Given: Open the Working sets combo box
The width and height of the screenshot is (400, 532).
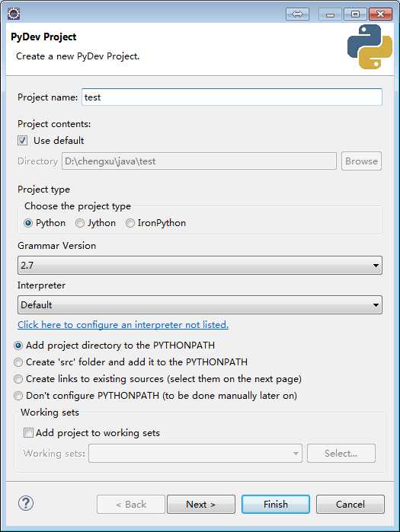Looking at the screenshot, I should pos(195,454).
